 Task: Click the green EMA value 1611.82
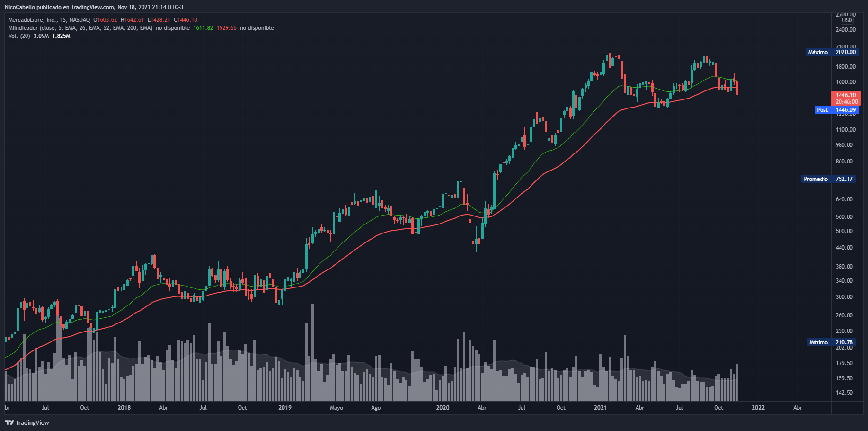203,28
